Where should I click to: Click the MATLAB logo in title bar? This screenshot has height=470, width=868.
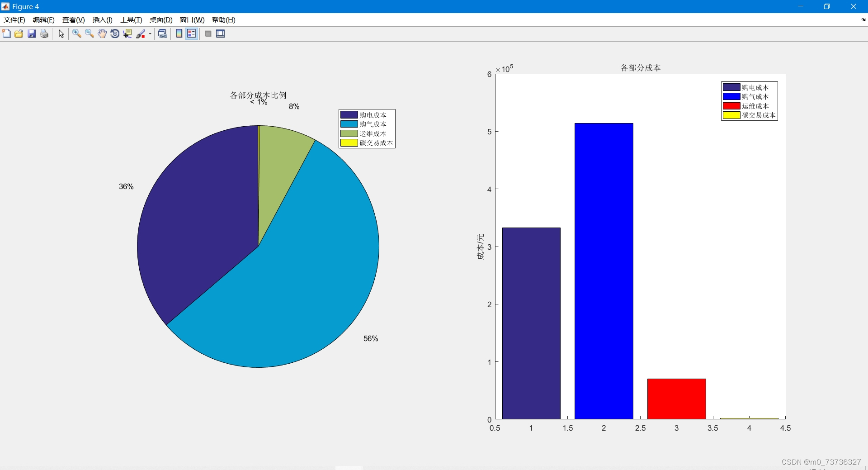pos(5,6)
